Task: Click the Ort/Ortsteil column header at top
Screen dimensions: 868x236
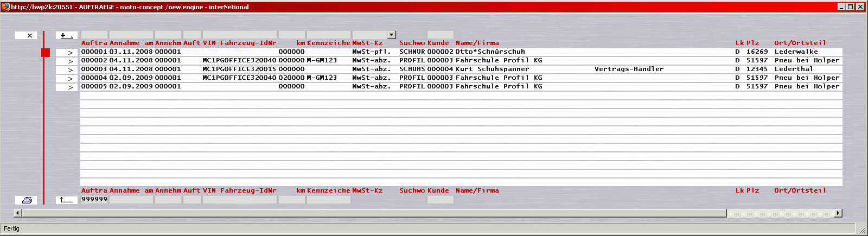Action: [800, 43]
